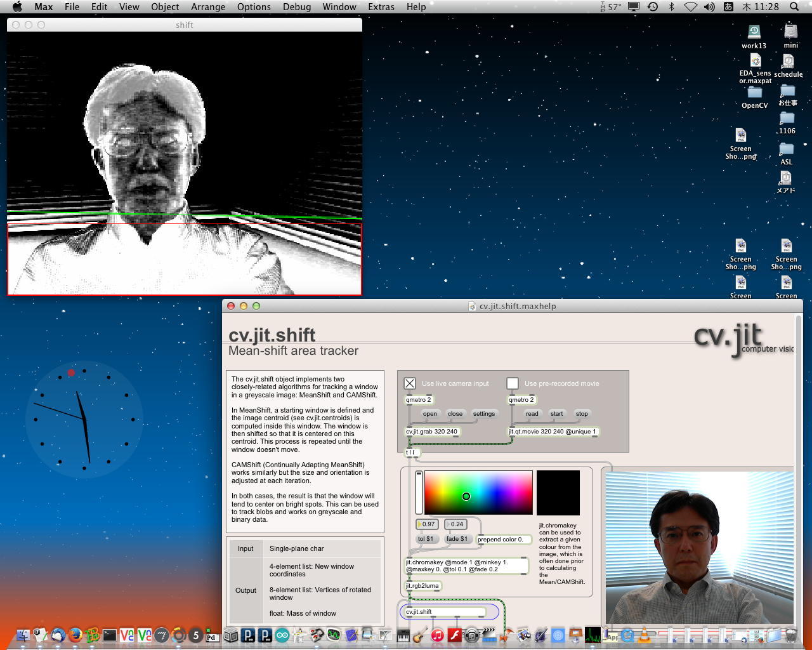Select the cv.jit.shift object box
This screenshot has width=812, height=650.
click(444, 612)
